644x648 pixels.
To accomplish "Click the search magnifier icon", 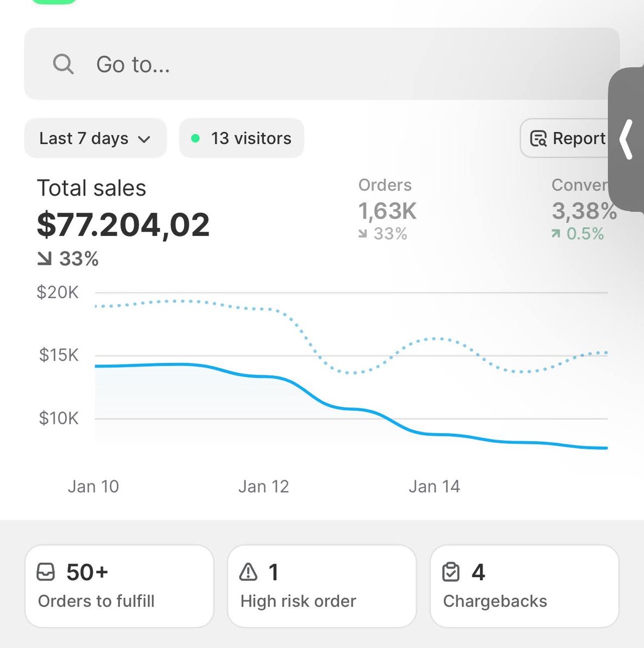I will click(x=63, y=64).
